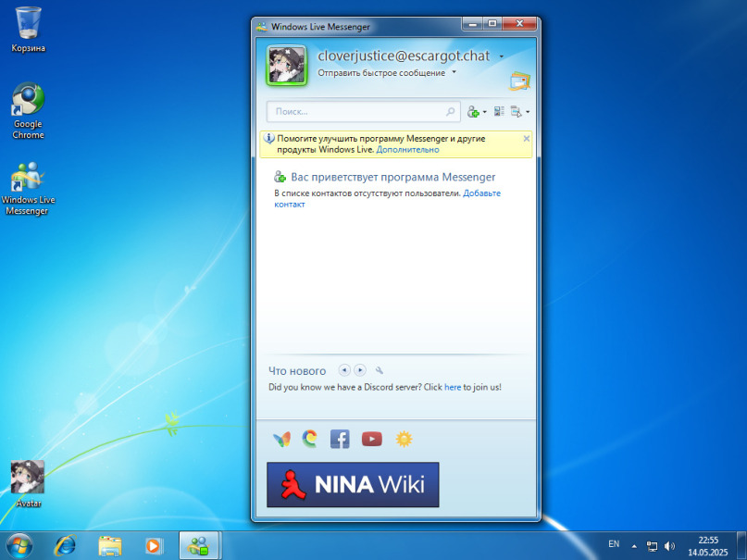The width and height of the screenshot is (747, 560).
Task: Click the taskbar clock and date
Action: [708, 546]
